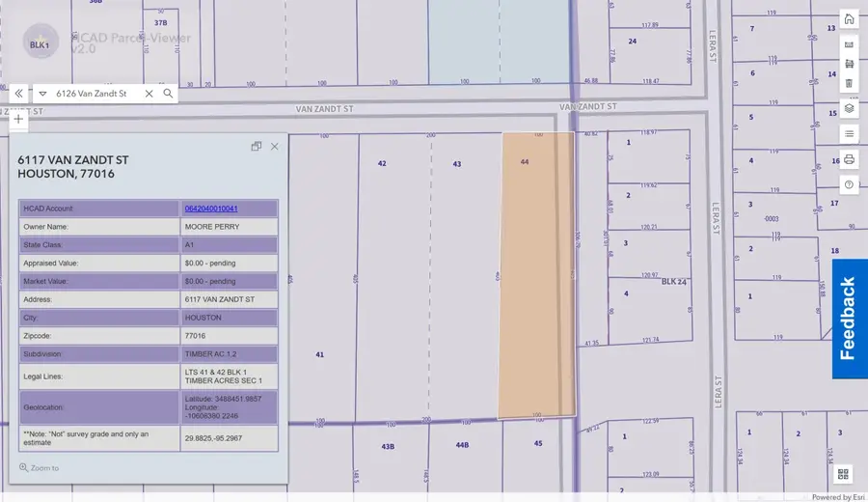Open the Feedback side tab
868x502 pixels.
click(849, 319)
